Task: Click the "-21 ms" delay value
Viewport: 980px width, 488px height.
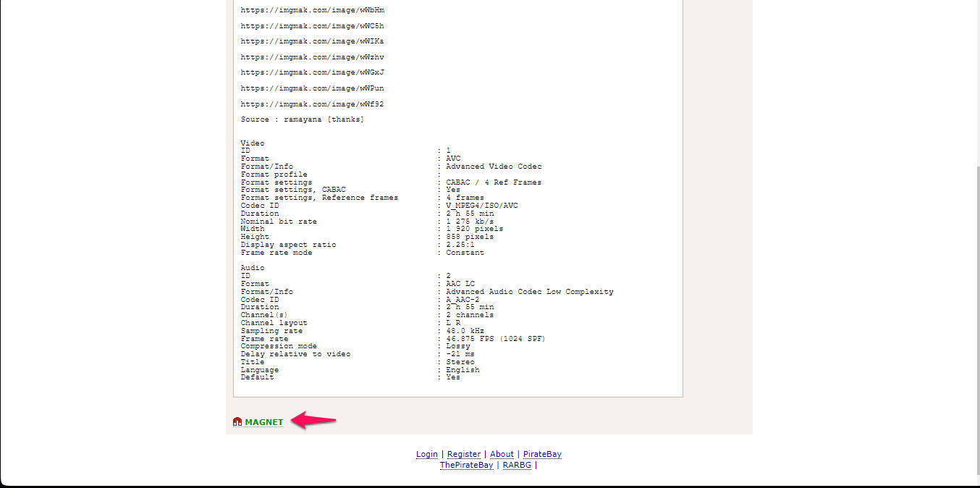Action: pyautogui.click(x=460, y=354)
